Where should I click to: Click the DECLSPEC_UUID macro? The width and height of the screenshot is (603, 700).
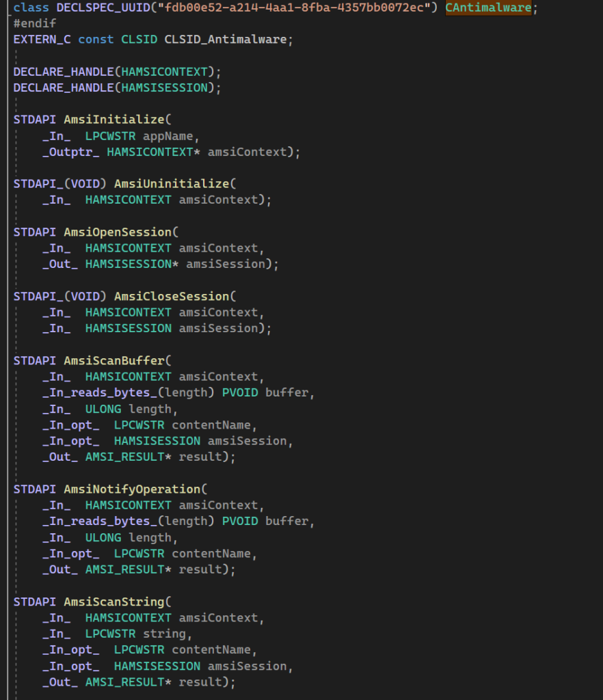coord(103,8)
